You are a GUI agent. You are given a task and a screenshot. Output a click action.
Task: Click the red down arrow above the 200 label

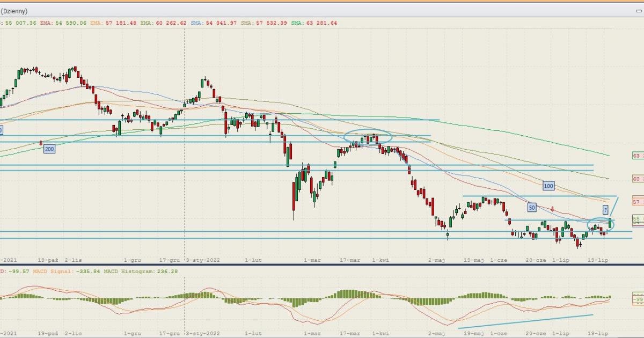(41, 143)
